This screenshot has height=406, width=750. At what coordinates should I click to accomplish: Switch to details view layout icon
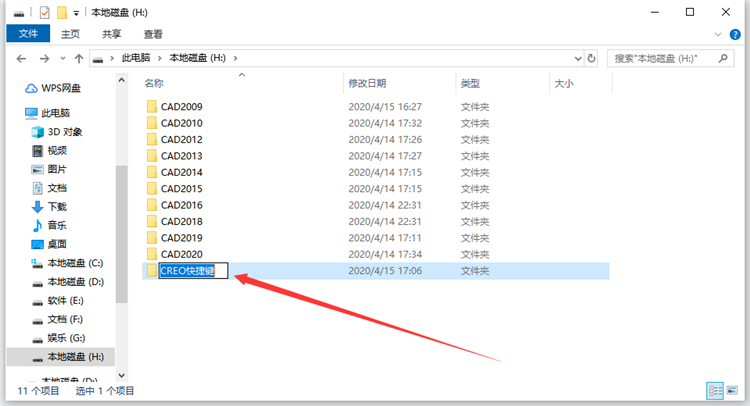[x=715, y=391]
